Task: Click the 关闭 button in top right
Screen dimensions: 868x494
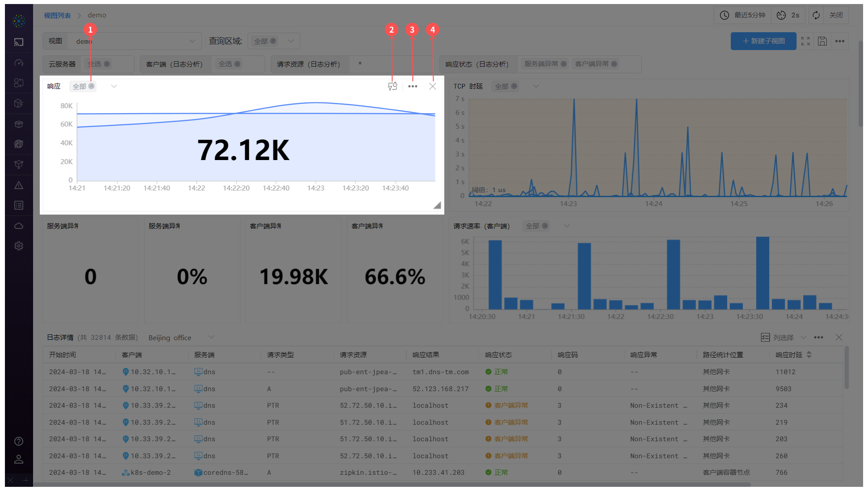Action: [x=836, y=15]
